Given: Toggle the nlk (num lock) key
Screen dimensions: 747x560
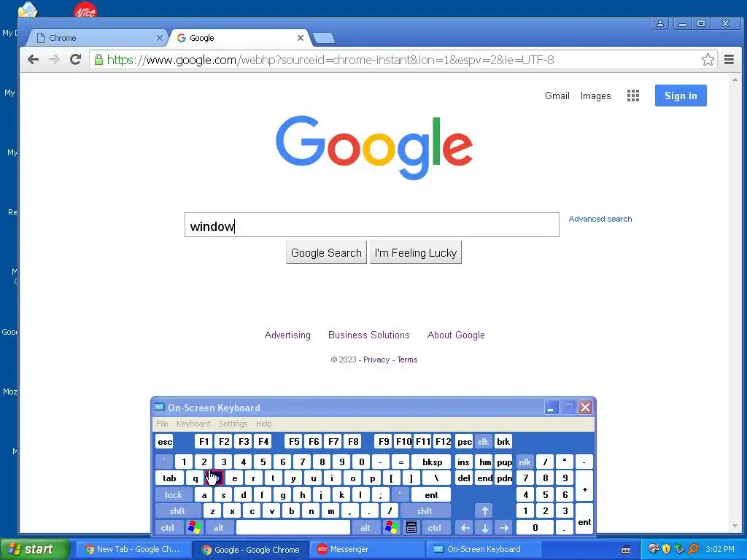Looking at the screenshot, I should [x=525, y=462].
